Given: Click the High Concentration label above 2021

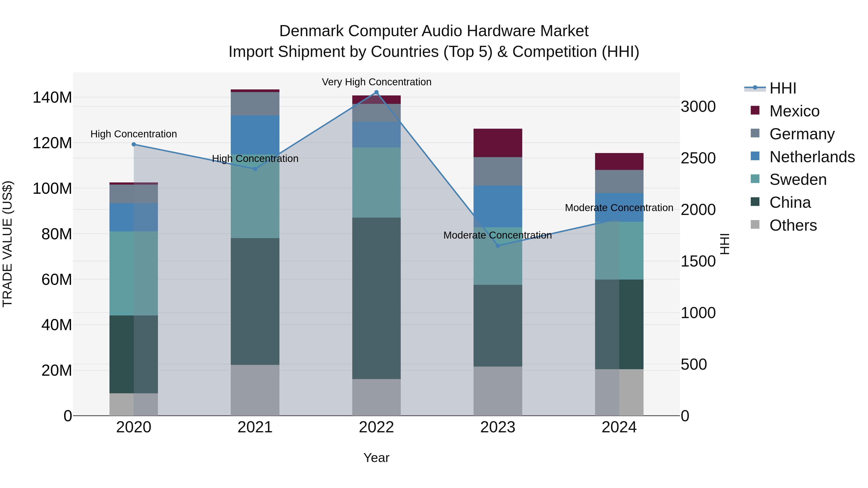Looking at the screenshot, I should coord(255,159).
